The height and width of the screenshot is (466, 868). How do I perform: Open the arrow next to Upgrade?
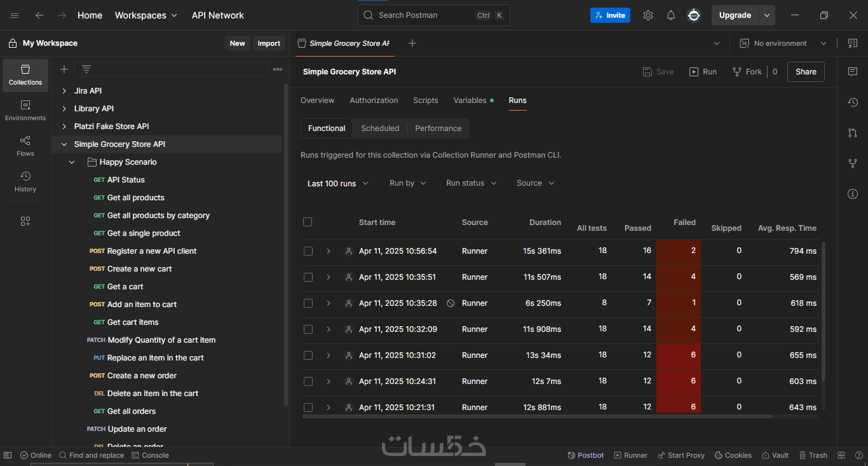point(767,15)
